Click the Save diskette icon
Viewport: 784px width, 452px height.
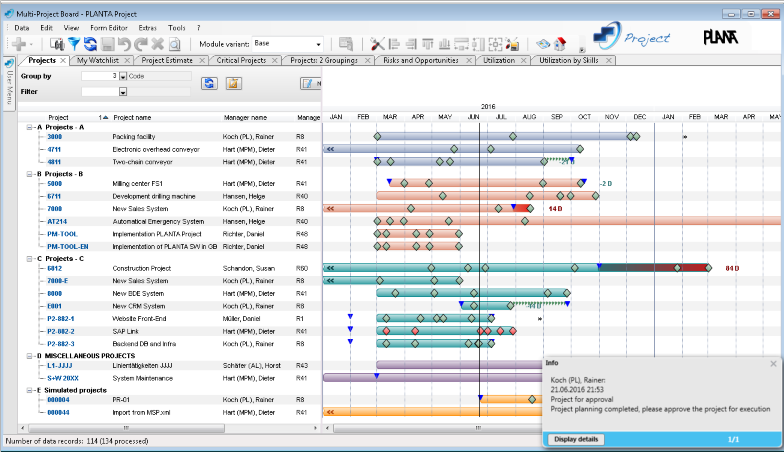point(108,44)
